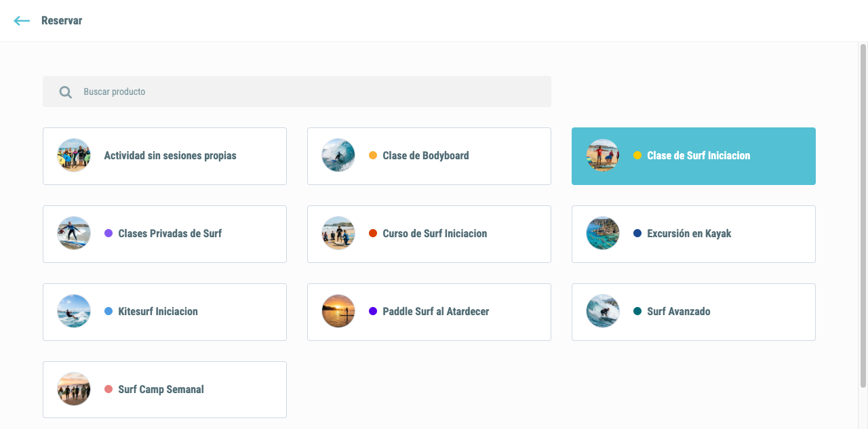Image resolution: width=868 pixels, height=429 pixels.
Task: Click the yellow dot on Clase de Surf Iniciacion
Action: click(x=637, y=155)
